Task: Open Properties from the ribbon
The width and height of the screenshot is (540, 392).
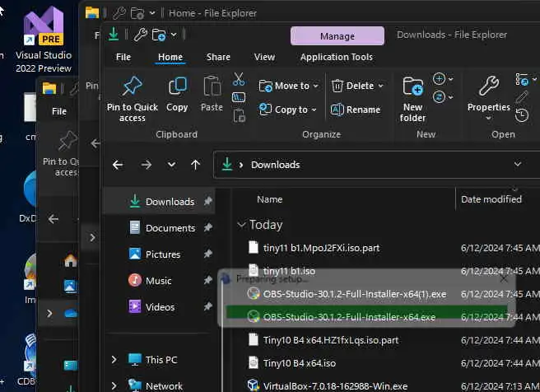Action: (489, 94)
